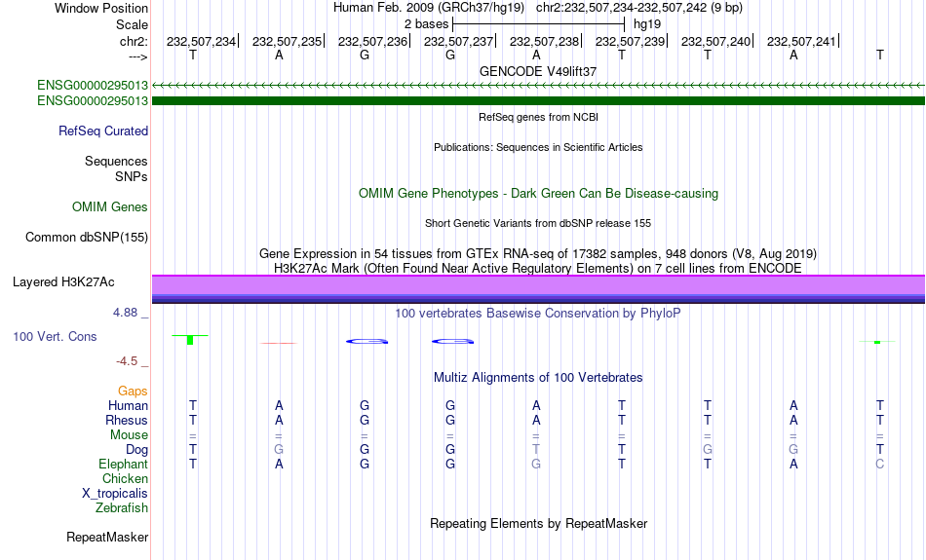Open the thick green ENSG00000295013 gene bar
The width and height of the screenshot is (926, 560).
[538, 101]
